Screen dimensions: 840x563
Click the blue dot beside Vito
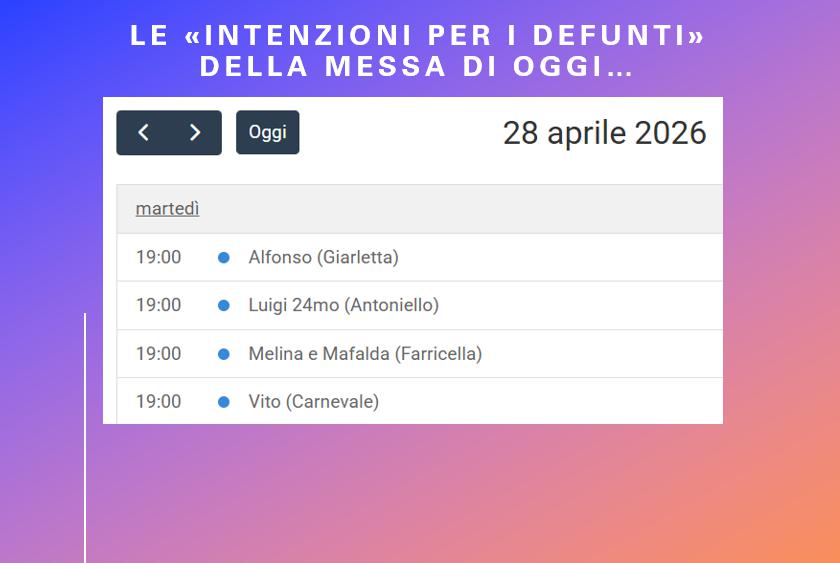tap(224, 402)
